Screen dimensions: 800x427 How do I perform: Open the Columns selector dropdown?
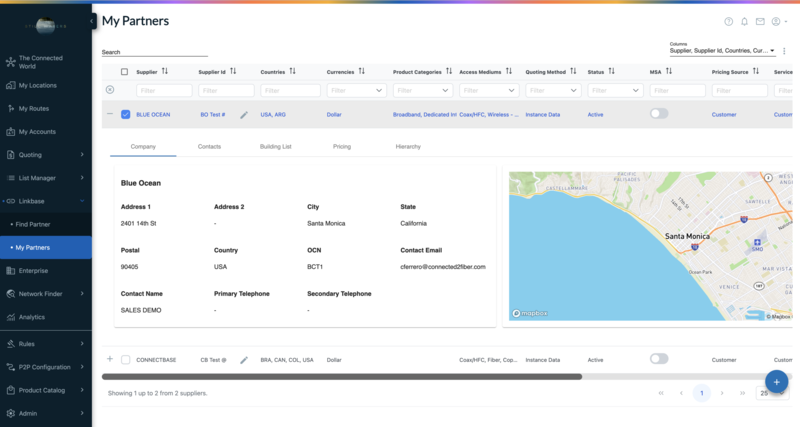pyautogui.click(x=722, y=51)
